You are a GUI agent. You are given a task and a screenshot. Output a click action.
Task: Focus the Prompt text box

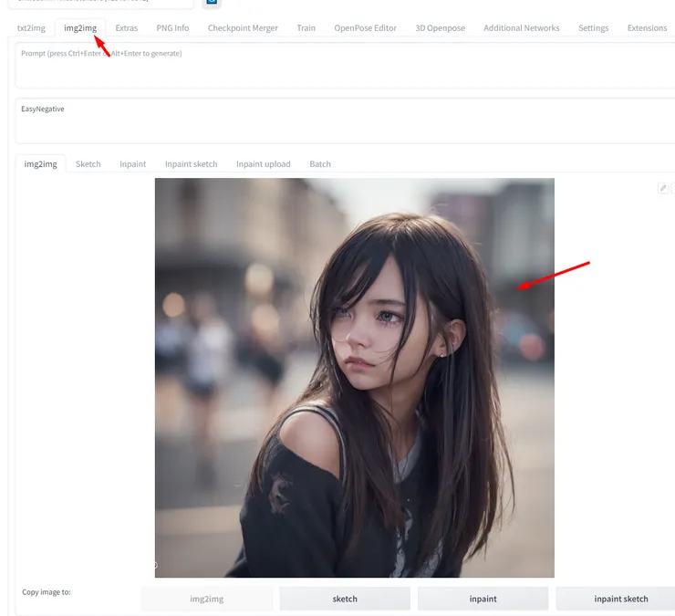pos(345,66)
